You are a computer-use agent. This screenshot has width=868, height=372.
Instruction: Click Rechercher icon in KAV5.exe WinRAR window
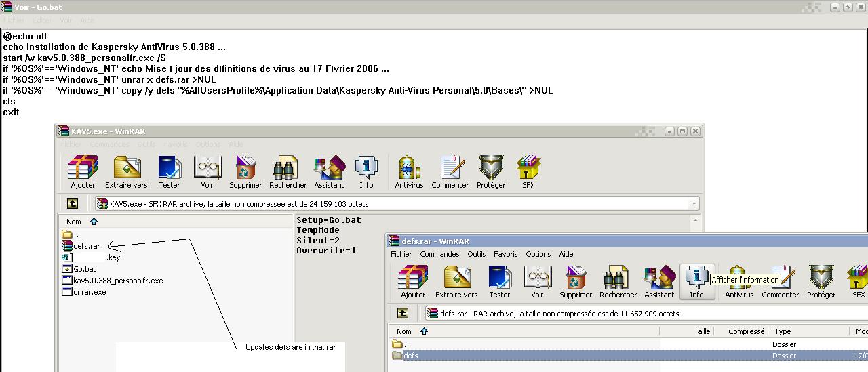click(288, 172)
